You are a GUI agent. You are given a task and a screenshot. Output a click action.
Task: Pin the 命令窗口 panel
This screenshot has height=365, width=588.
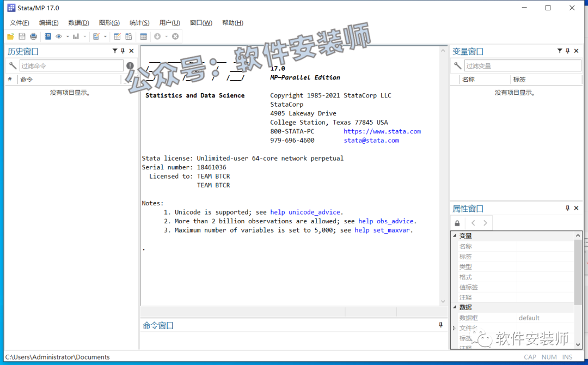tap(440, 325)
